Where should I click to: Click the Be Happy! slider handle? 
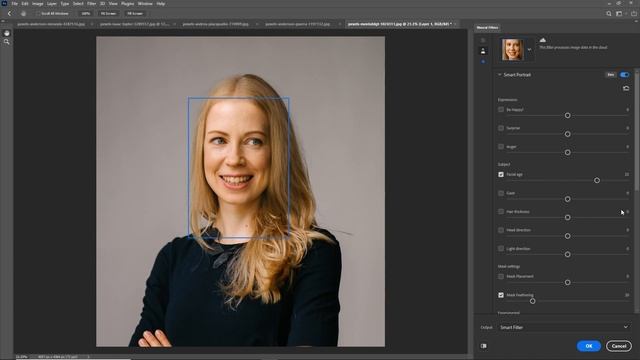(567, 116)
